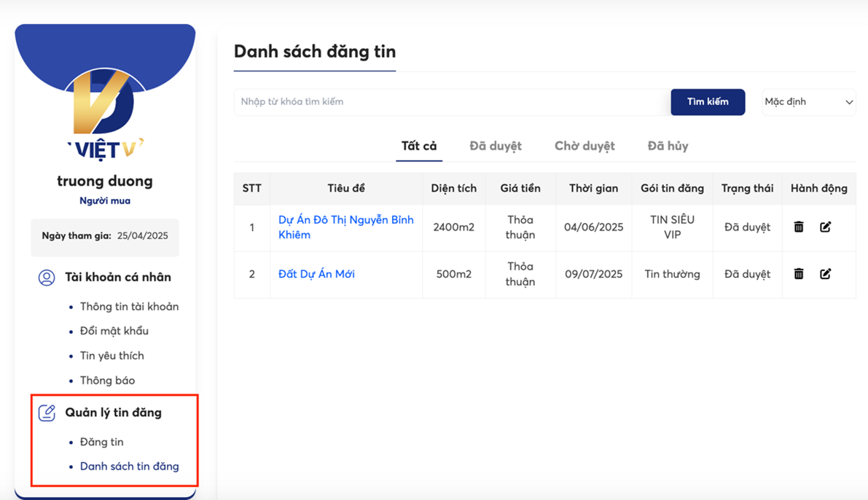Go to Thông tin tài khoản
This screenshot has width=868, height=500.
129,307
